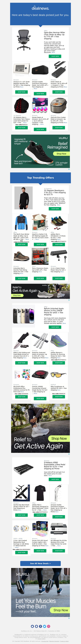Open the Android app icon in footer
Screen dimensions: 81x644
click(36, 626)
